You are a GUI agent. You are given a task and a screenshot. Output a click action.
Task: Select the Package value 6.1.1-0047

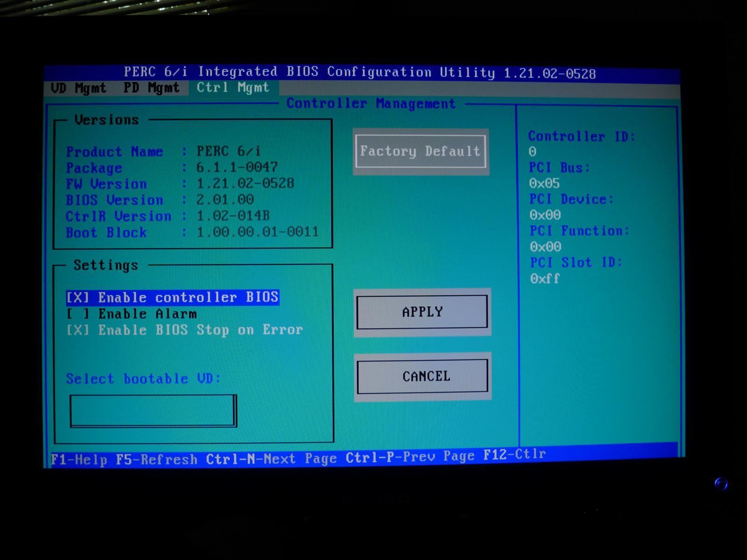pos(237,167)
